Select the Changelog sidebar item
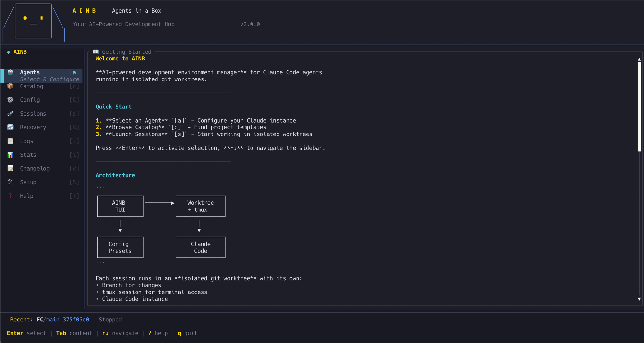This screenshot has height=343, width=644. (35, 168)
